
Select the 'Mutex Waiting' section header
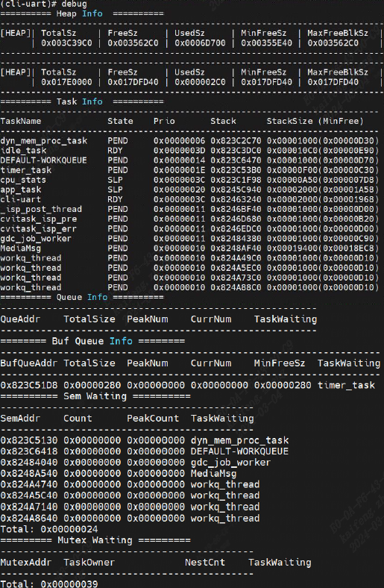click(x=95, y=540)
